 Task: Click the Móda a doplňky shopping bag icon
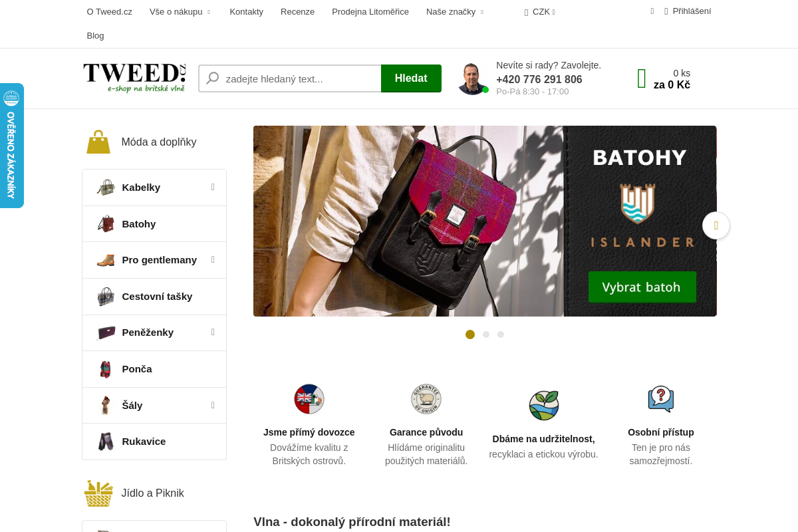(x=98, y=142)
